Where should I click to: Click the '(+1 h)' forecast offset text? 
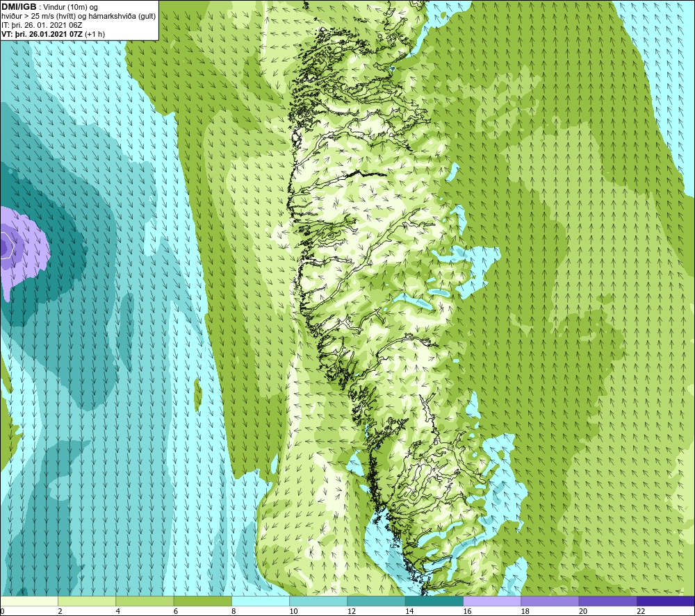point(95,34)
